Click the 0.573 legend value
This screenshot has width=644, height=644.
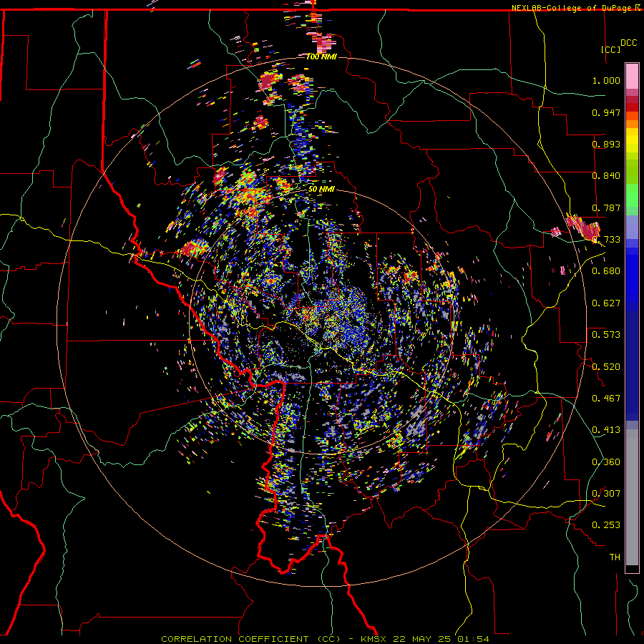tap(606, 335)
